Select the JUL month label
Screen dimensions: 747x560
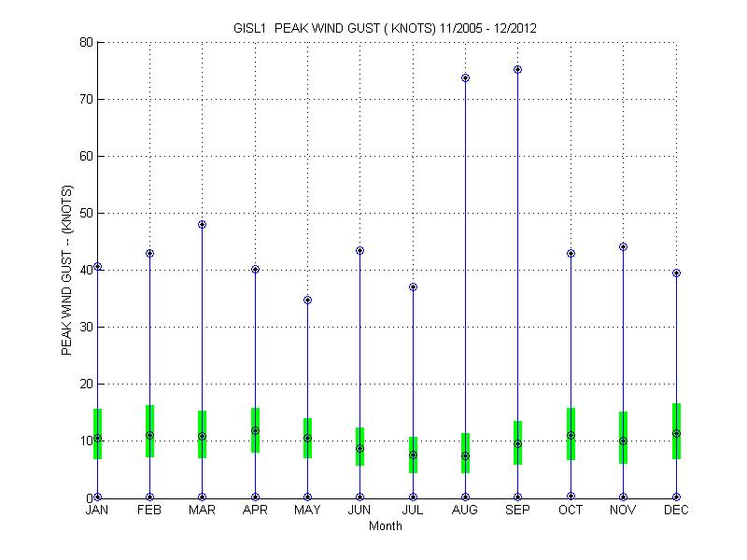coord(412,510)
